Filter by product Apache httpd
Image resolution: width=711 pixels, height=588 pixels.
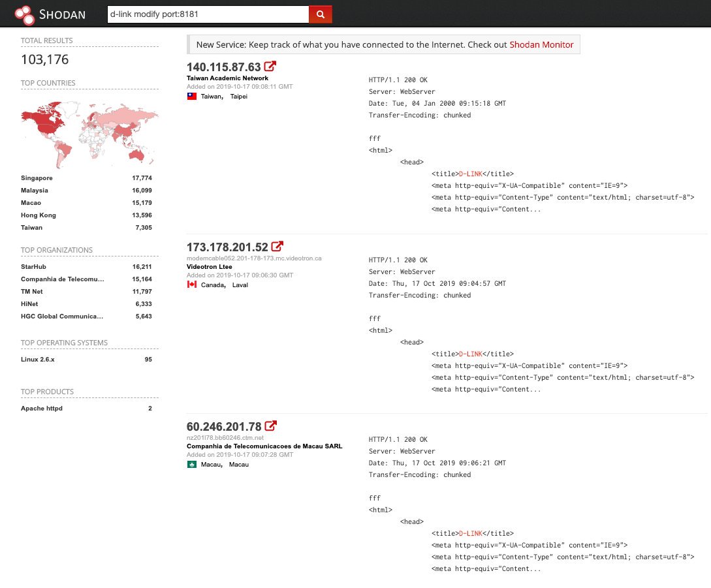click(42, 409)
